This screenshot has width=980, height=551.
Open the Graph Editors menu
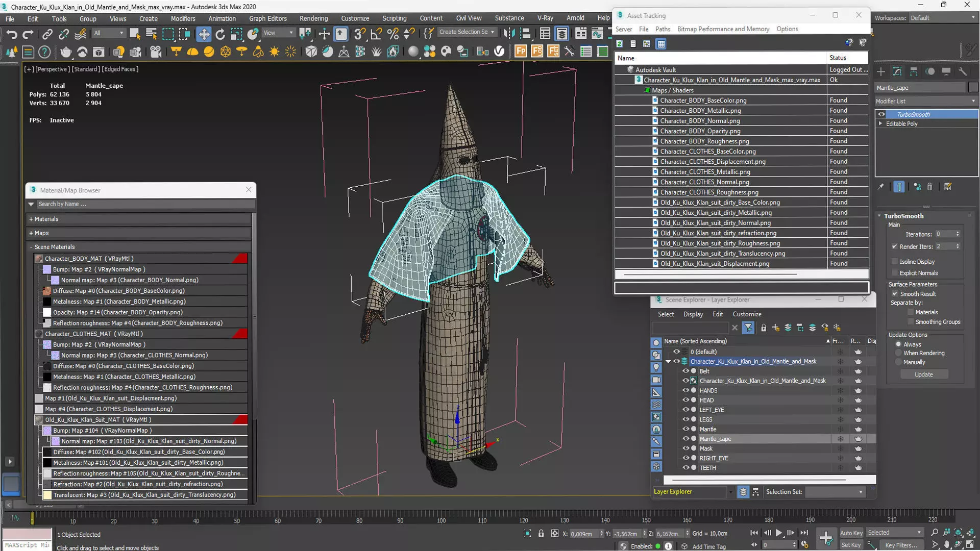point(268,18)
